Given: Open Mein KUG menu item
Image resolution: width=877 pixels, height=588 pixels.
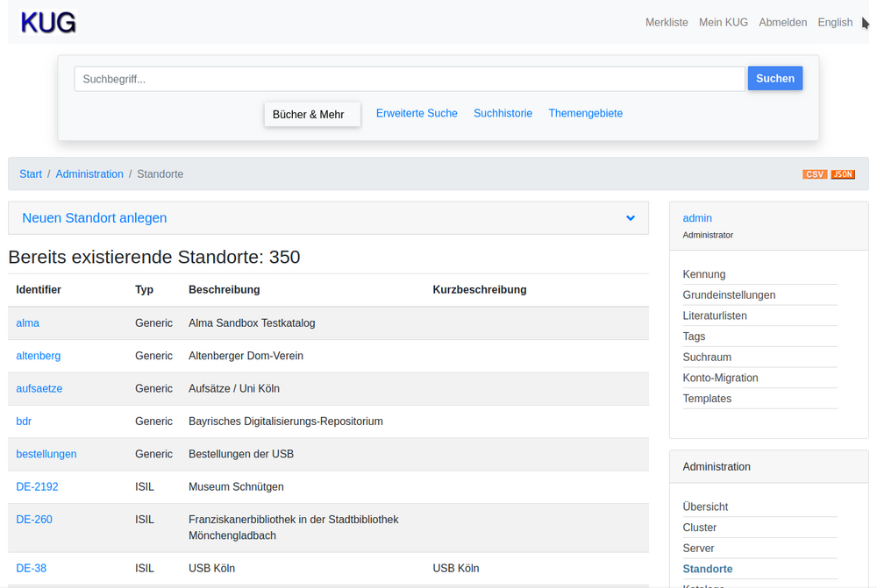Looking at the screenshot, I should click(723, 23).
